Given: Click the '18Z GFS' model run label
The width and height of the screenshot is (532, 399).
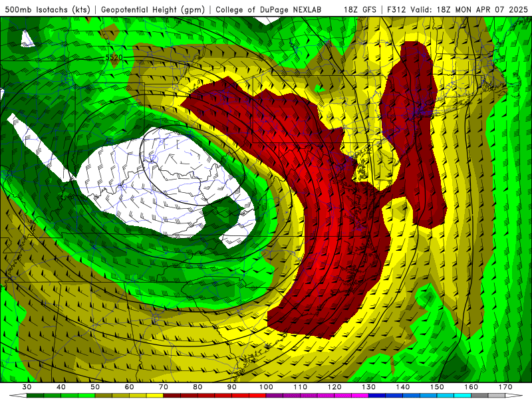Looking at the screenshot, I should click(360, 10).
